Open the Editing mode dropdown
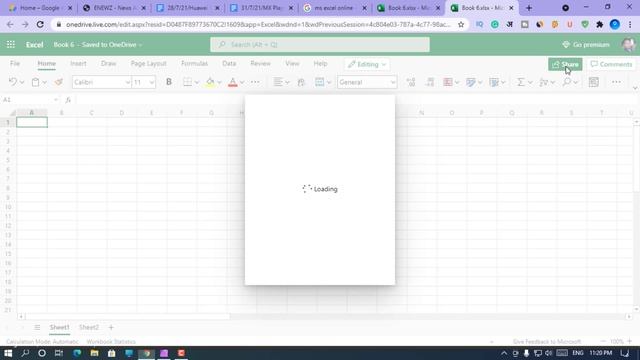 click(x=367, y=64)
